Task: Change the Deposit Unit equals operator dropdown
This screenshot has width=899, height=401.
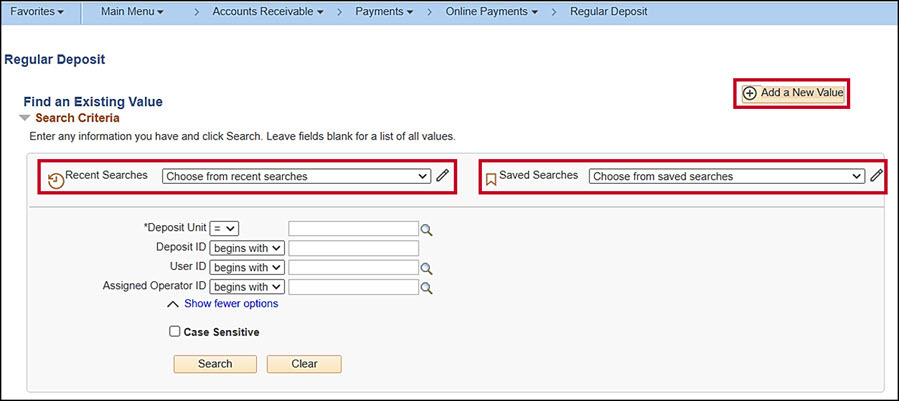Action: (x=224, y=229)
